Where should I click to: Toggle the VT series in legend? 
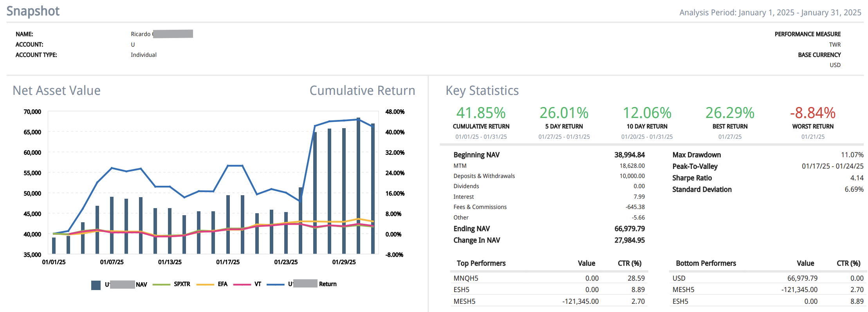pyautogui.click(x=257, y=284)
